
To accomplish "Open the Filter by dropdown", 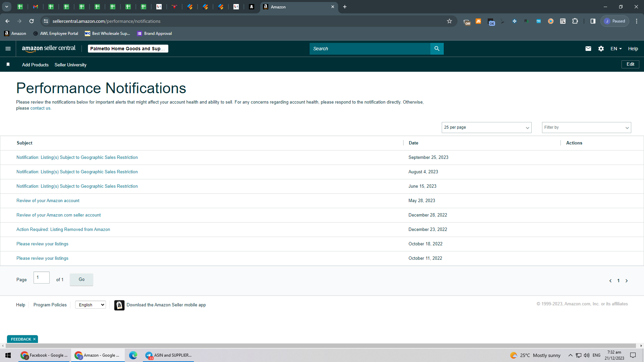I will (586, 127).
